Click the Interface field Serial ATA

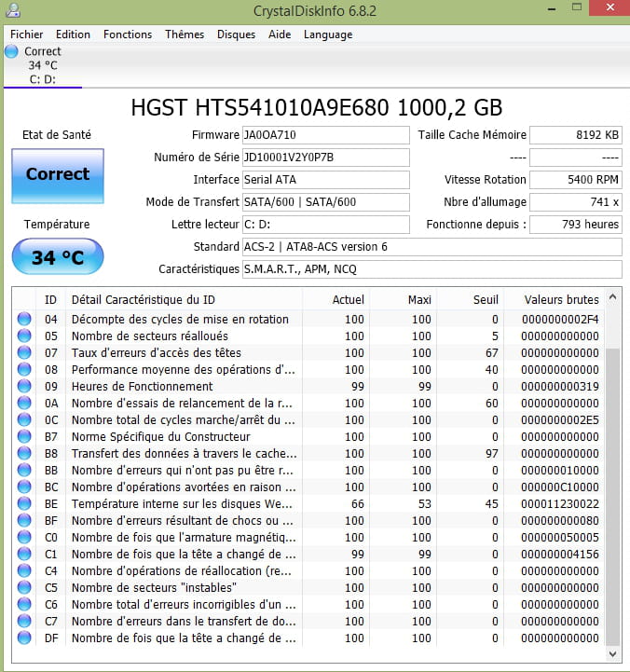(x=325, y=180)
